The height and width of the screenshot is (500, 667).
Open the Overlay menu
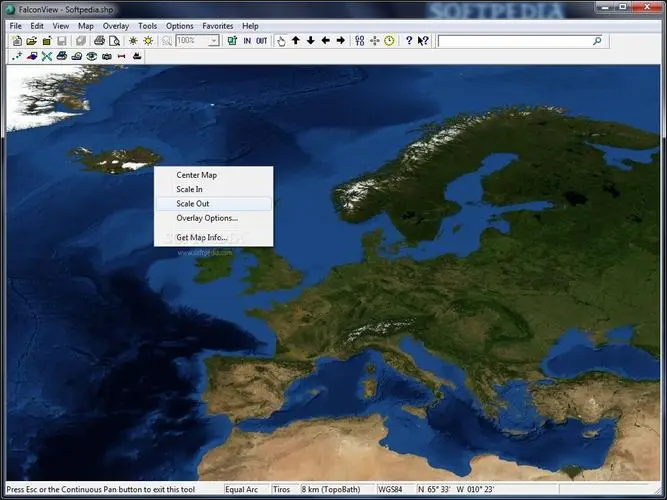tap(115, 25)
